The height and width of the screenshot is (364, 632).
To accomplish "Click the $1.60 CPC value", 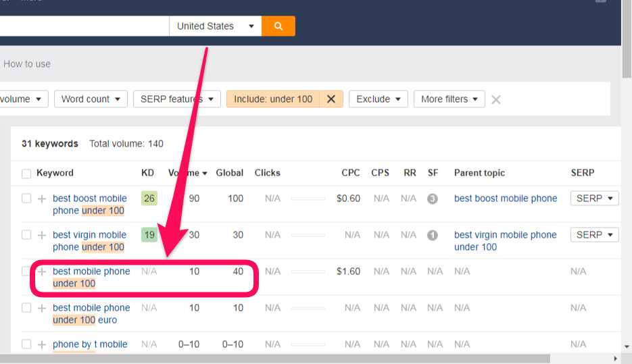I will [x=348, y=271].
